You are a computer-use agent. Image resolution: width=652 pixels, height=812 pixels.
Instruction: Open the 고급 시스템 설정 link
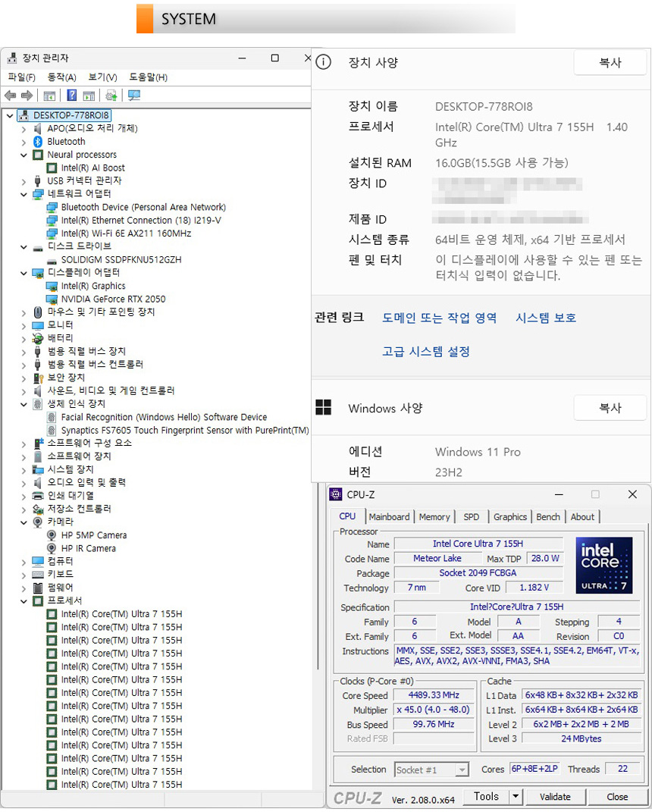pos(426,352)
